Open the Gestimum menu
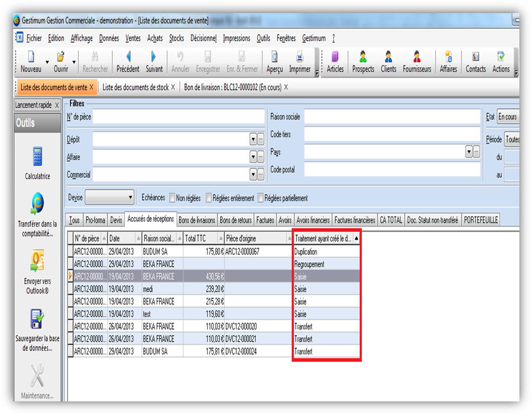The image size is (532, 414). click(x=314, y=38)
